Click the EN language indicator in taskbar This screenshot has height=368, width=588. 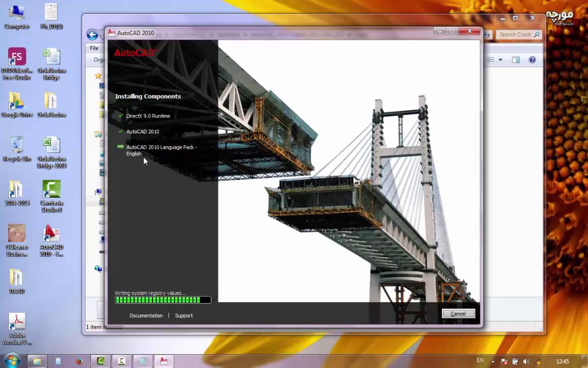(480, 360)
